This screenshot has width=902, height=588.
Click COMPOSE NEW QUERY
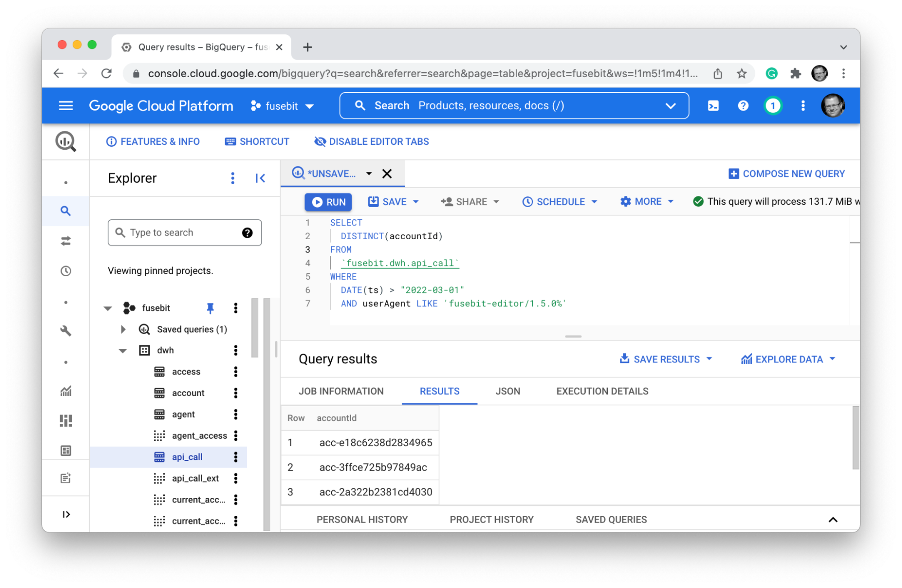point(786,174)
